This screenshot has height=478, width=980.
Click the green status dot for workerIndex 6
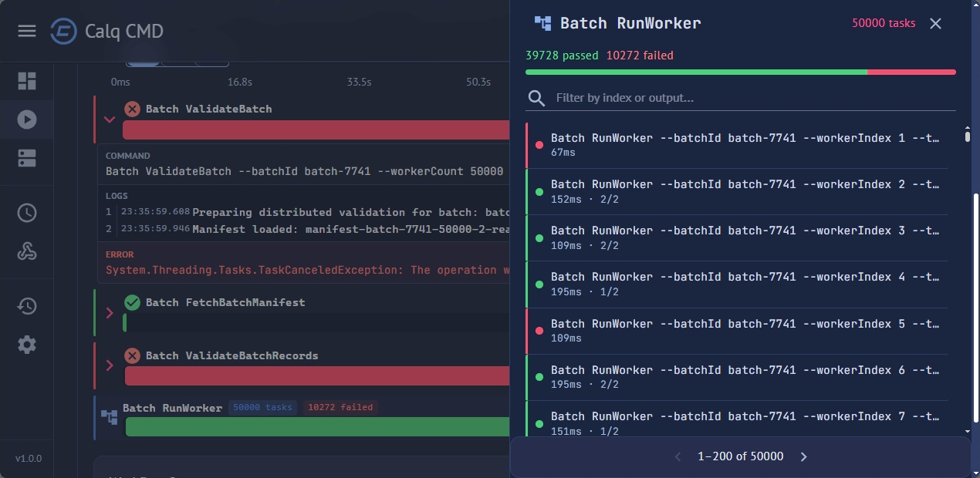539,378
